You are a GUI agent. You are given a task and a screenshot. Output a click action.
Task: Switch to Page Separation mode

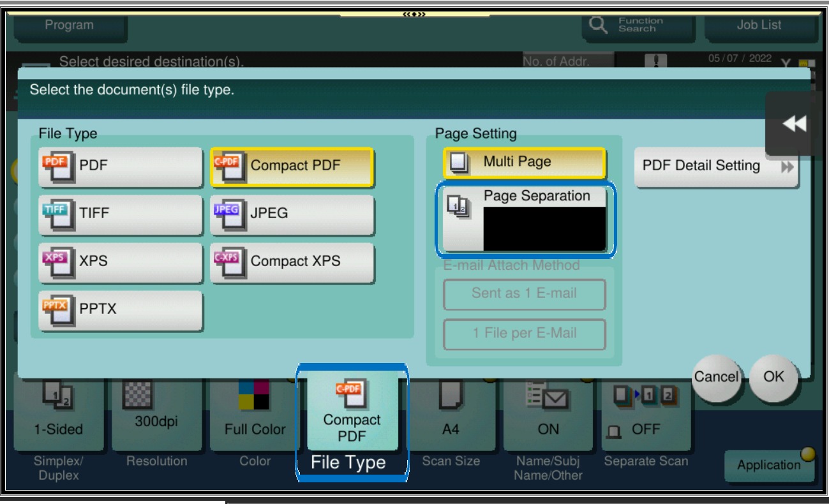click(525, 219)
